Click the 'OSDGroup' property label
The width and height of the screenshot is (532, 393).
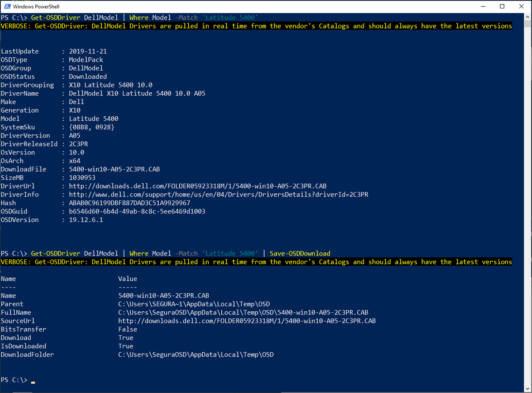coord(16,68)
